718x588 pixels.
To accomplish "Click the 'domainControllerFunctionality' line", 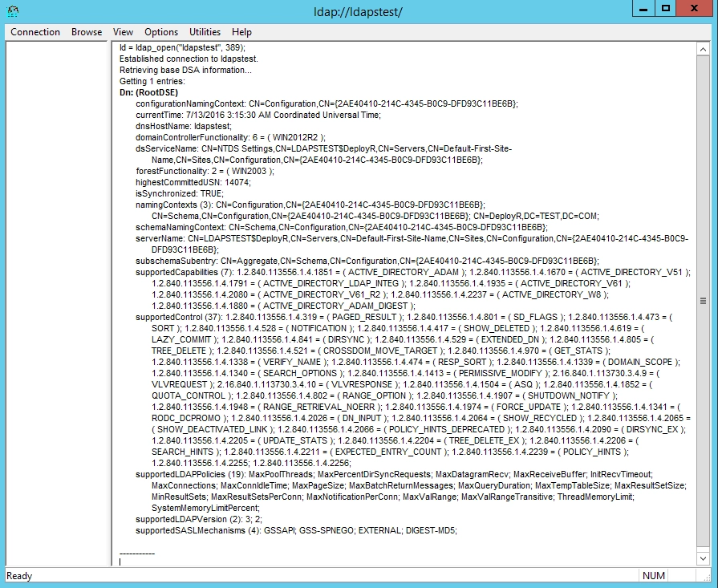I will pyautogui.click(x=230, y=137).
